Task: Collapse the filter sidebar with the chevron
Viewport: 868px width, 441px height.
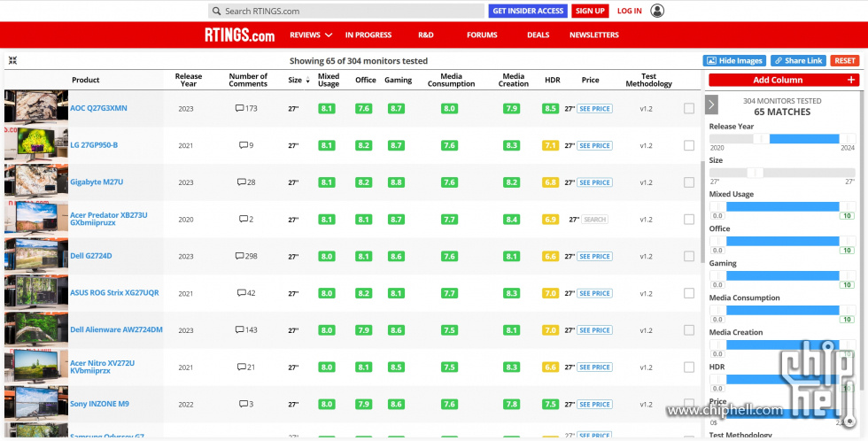Action: tap(712, 104)
